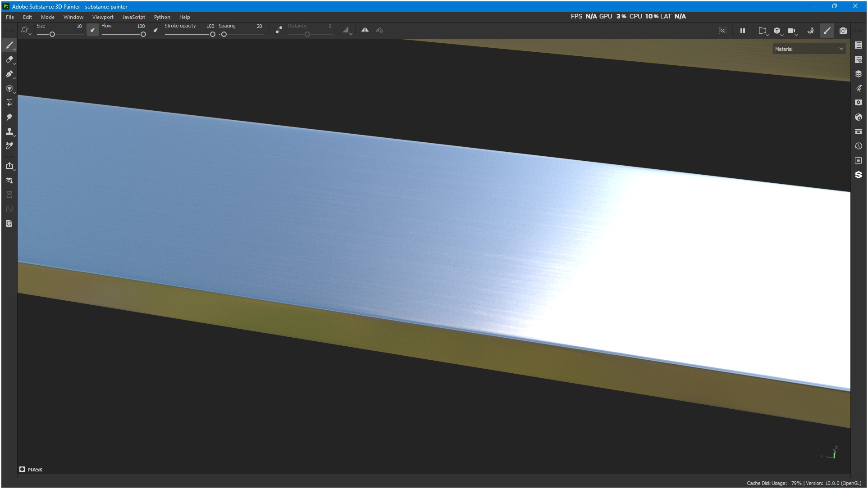Pause the engine computation
The height and width of the screenshot is (489, 868).
click(x=742, y=31)
